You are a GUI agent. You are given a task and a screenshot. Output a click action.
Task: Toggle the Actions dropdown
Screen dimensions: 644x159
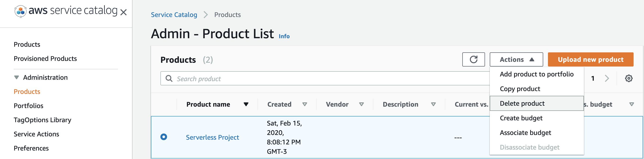pyautogui.click(x=516, y=59)
